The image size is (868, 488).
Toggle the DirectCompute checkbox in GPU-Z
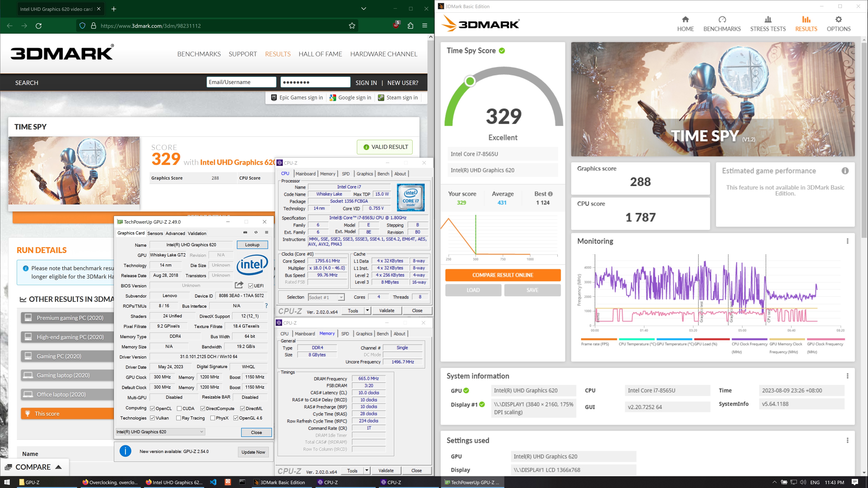(203, 408)
